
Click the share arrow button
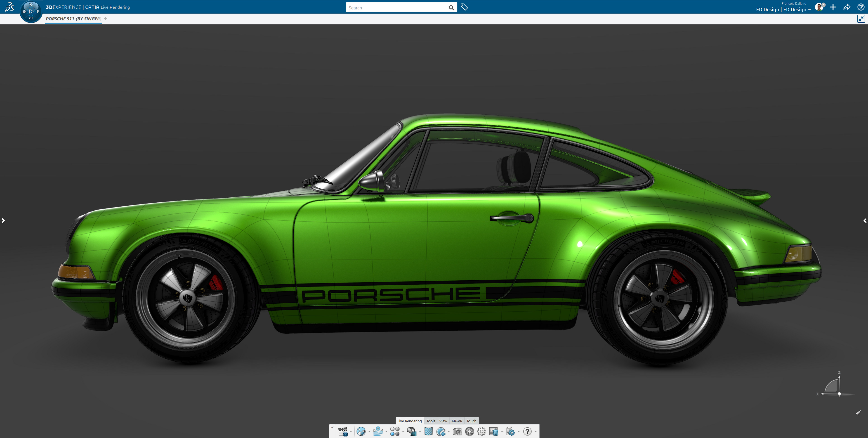point(847,7)
